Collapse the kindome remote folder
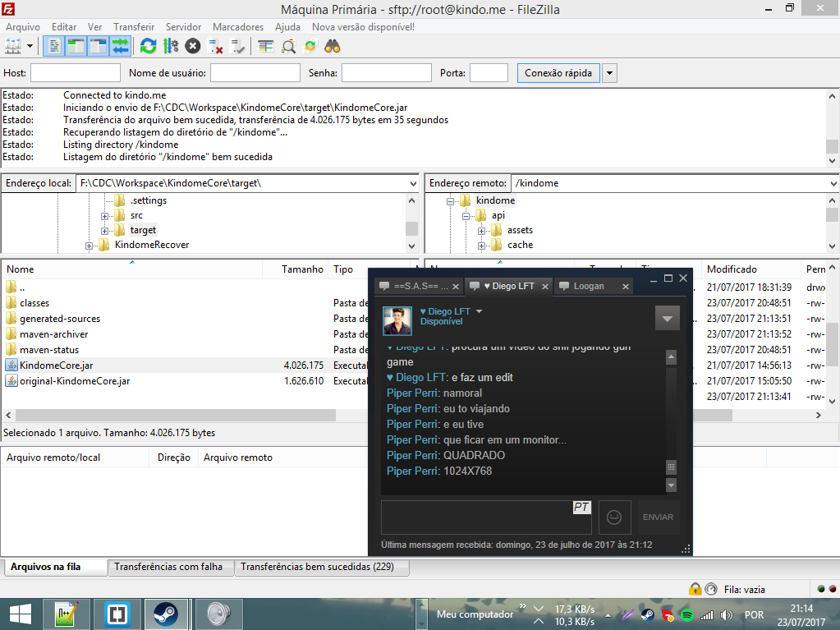Screen dimensions: 840x630 click(451, 201)
